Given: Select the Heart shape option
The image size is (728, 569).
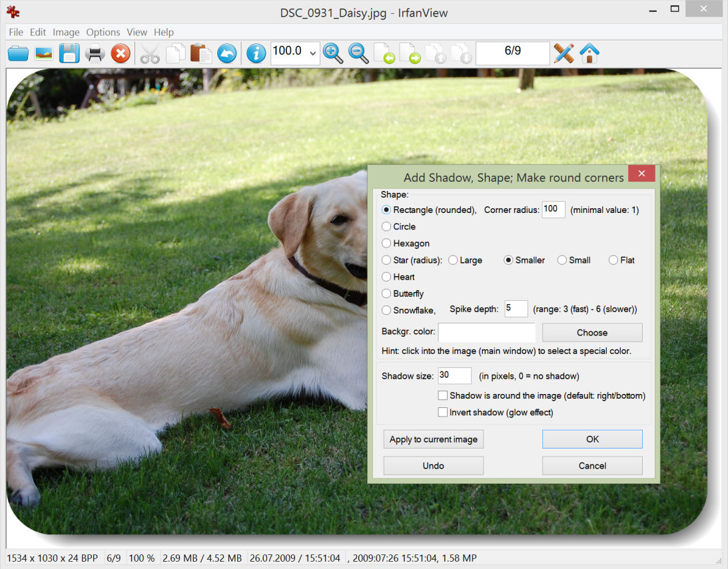Looking at the screenshot, I should (386, 277).
